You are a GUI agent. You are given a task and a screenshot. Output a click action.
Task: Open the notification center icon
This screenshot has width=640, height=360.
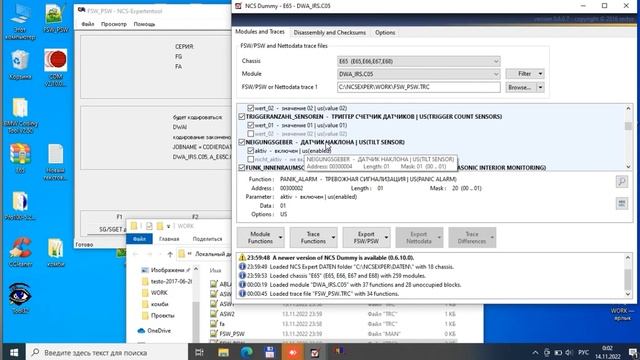click(x=632, y=352)
